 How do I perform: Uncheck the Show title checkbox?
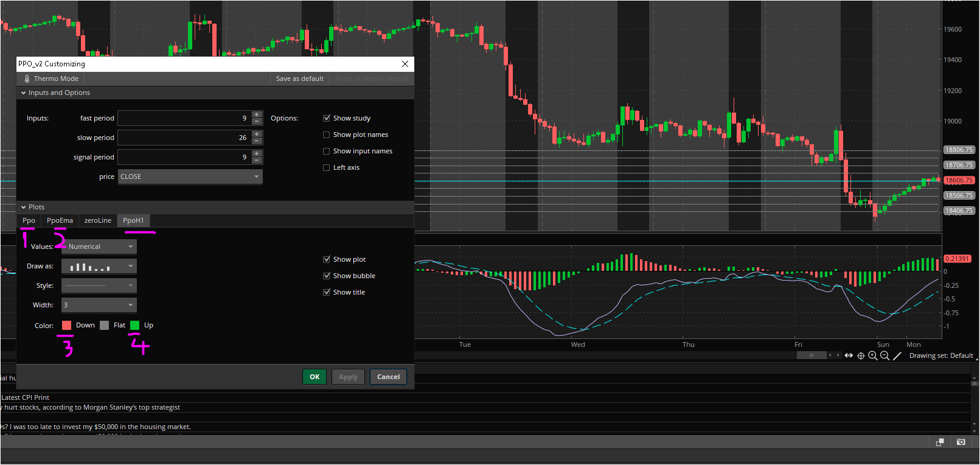tap(327, 292)
